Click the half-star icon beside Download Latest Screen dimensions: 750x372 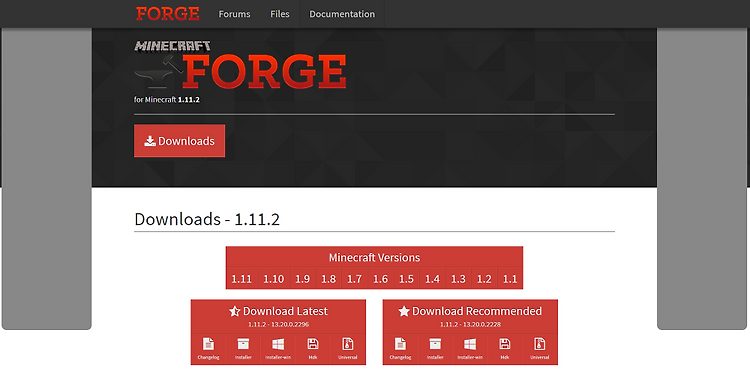(235, 312)
